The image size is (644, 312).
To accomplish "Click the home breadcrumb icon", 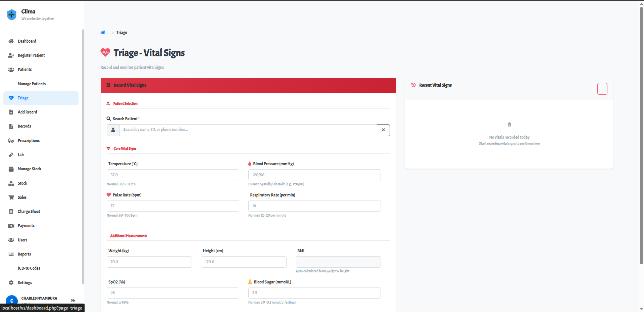I will (x=103, y=33).
